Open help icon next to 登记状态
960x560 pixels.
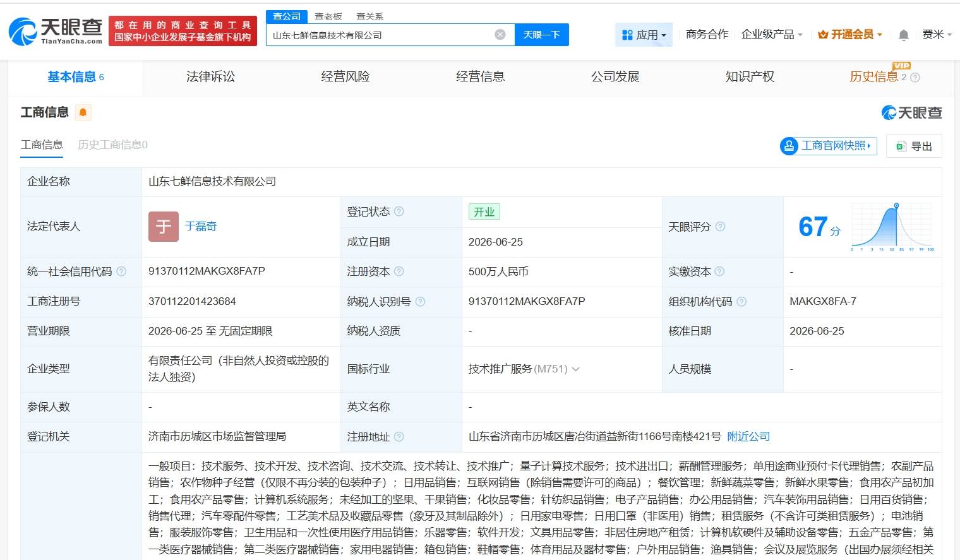(399, 211)
